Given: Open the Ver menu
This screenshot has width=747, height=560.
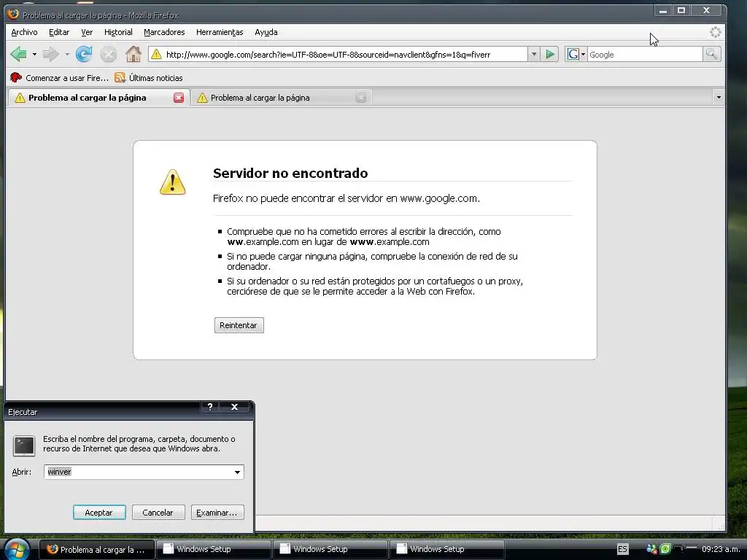Looking at the screenshot, I should 87,32.
